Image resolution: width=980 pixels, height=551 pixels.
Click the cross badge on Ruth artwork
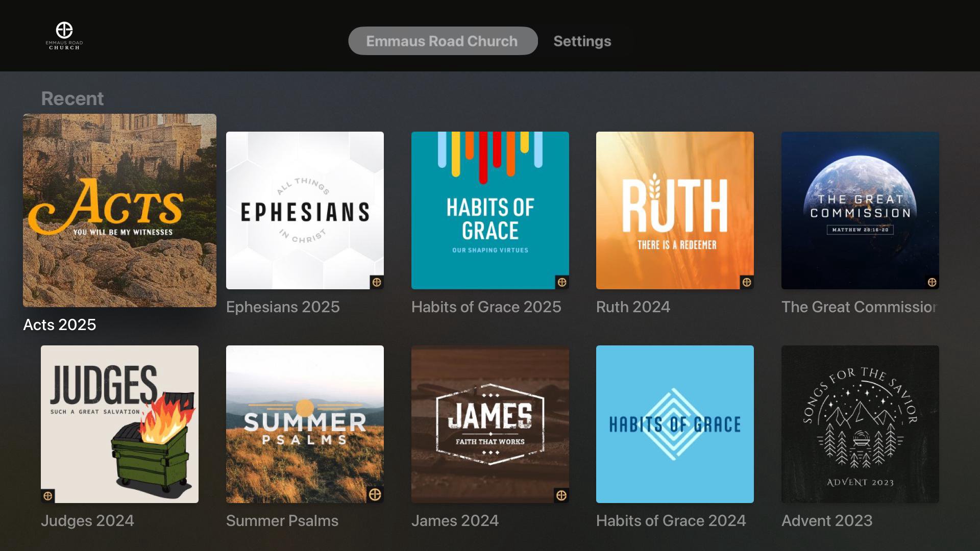pos(747,282)
